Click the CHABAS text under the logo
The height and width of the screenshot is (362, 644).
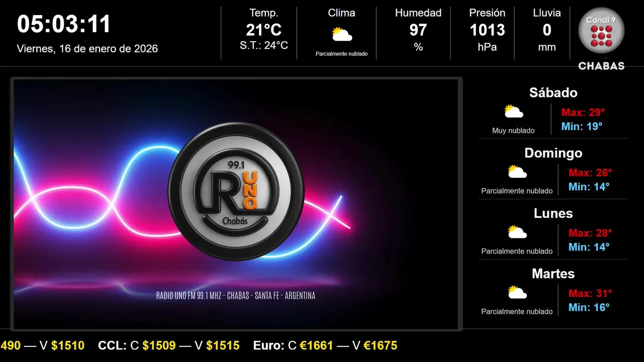(601, 66)
